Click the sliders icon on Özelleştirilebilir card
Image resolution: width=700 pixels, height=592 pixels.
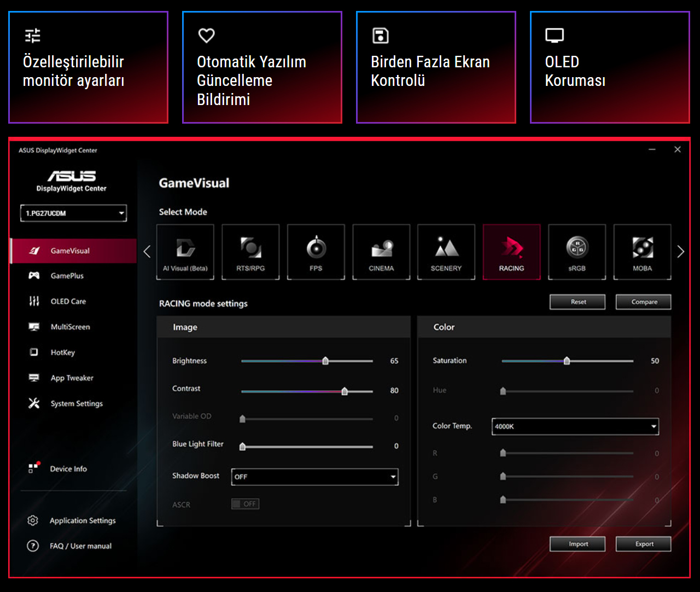[33, 36]
